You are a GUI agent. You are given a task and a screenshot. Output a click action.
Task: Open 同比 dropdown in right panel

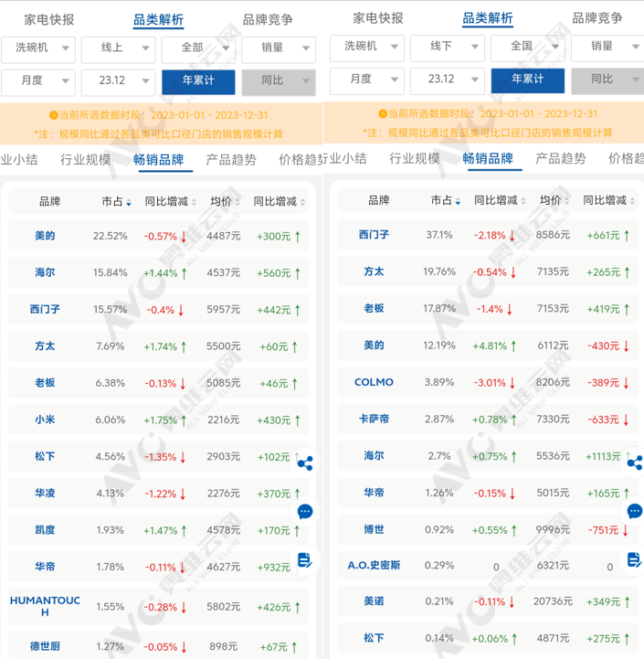pyautogui.click(x=607, y=80)
